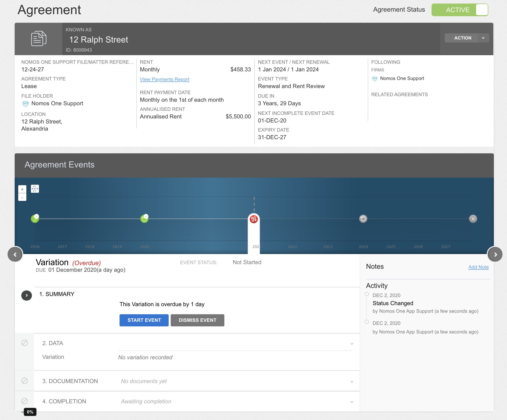Expand the Summary step circle arrow
The height and width of the screenshot is (420, 507).
coord(26,296)
